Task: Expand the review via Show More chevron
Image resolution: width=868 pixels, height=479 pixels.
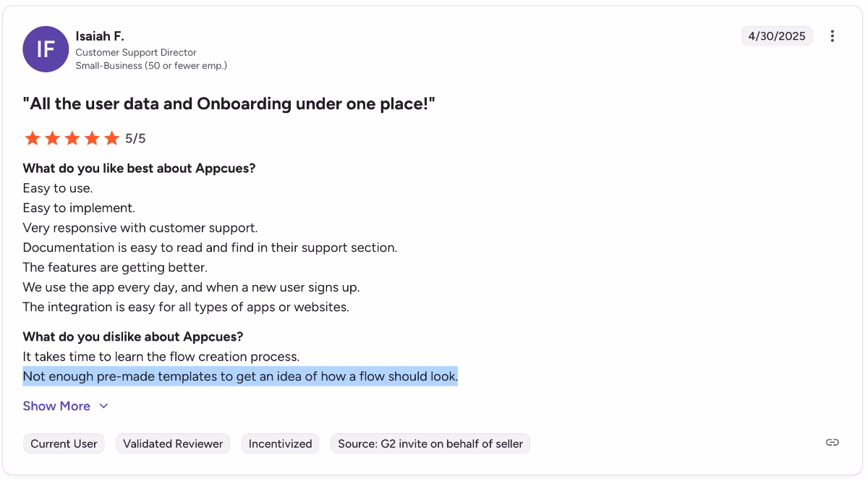Action: [103, 406]
